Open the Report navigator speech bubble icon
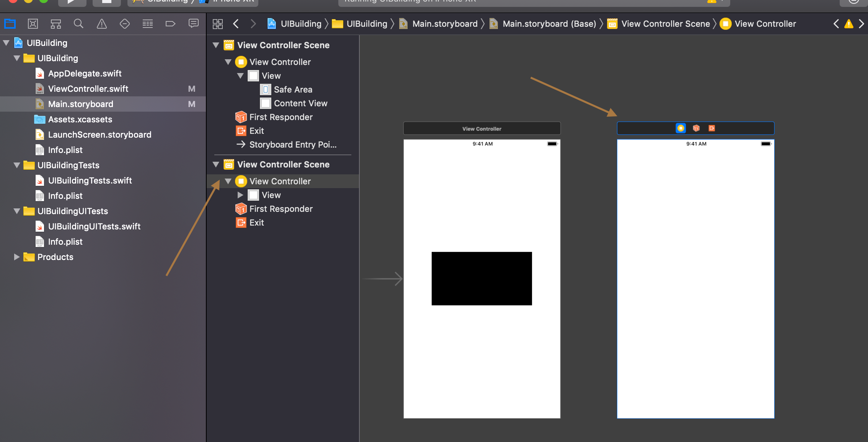 (193, 24)
